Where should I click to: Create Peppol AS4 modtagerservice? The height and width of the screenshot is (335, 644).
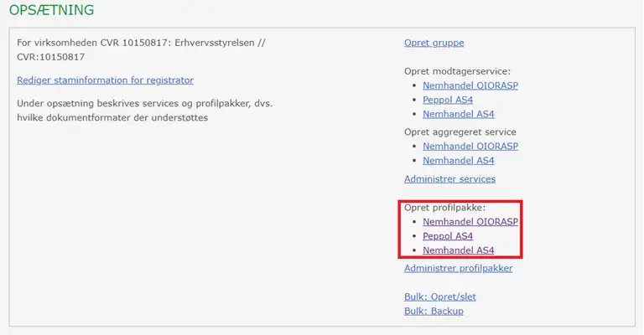447,100
